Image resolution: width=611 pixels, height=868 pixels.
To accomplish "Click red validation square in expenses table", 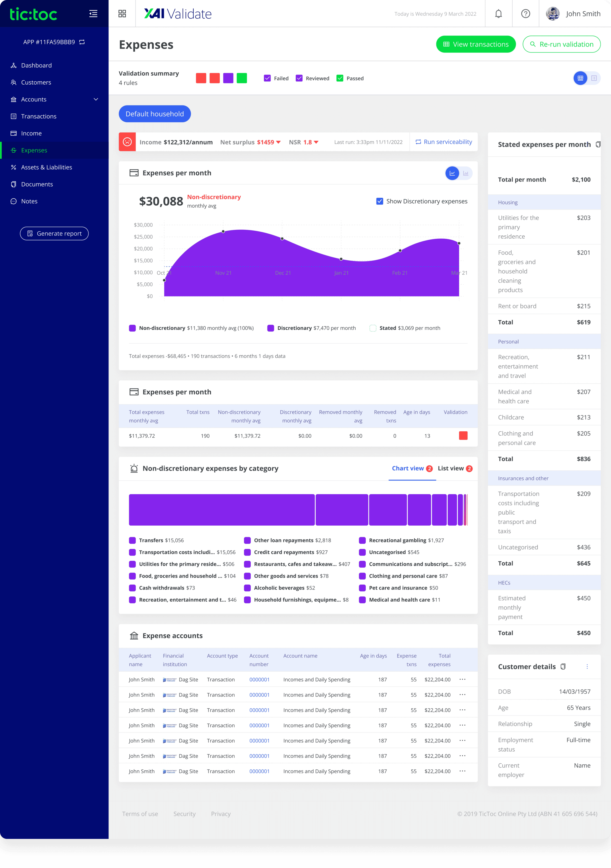I will 463,435.
